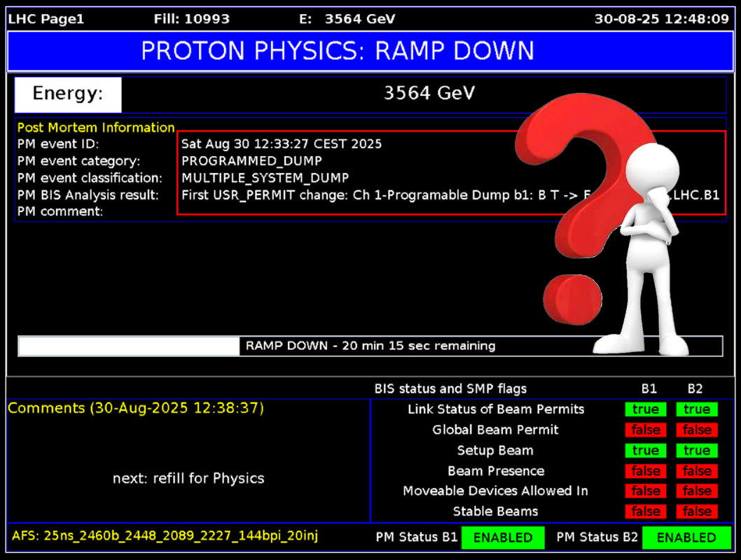This screenshot has width=741, height=560.
Task: Select the blue PROTON PHYSICS: RAMP DOWN banner
Action: coord(370,51)
